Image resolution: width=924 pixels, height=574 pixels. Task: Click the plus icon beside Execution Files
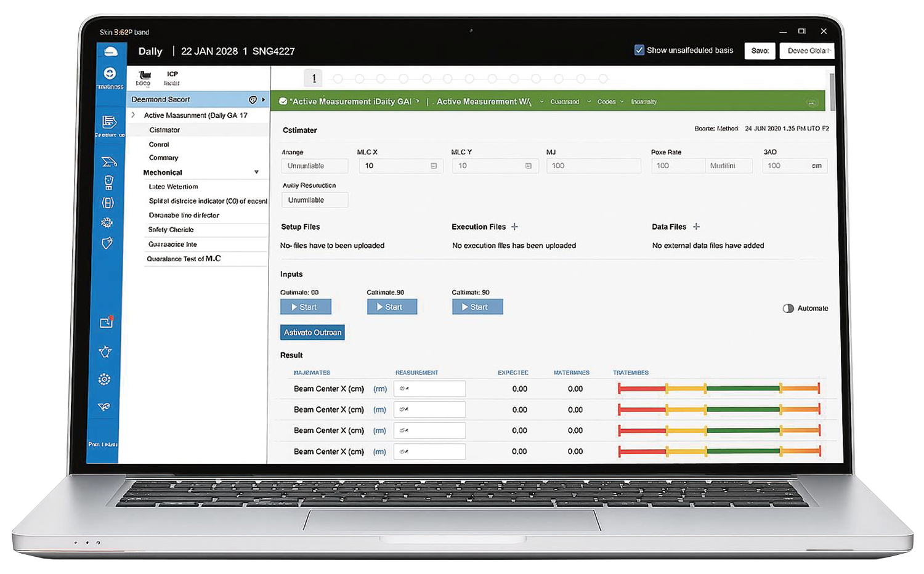[514, 227]
